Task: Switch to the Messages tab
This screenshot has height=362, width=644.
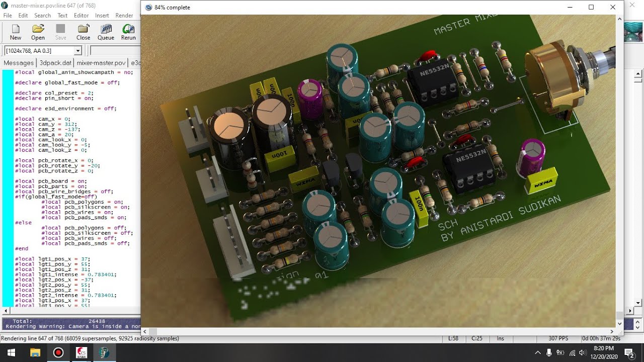Action: 19,63
